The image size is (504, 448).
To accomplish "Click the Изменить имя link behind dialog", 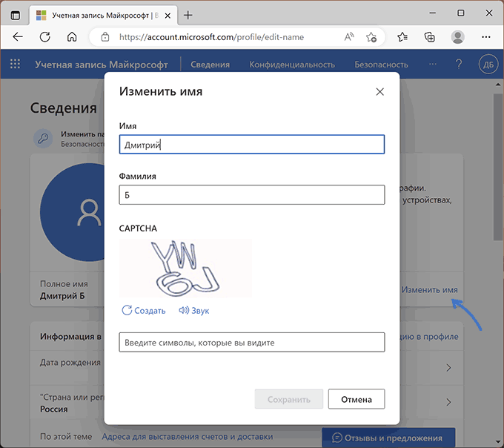I will point(429,290).
